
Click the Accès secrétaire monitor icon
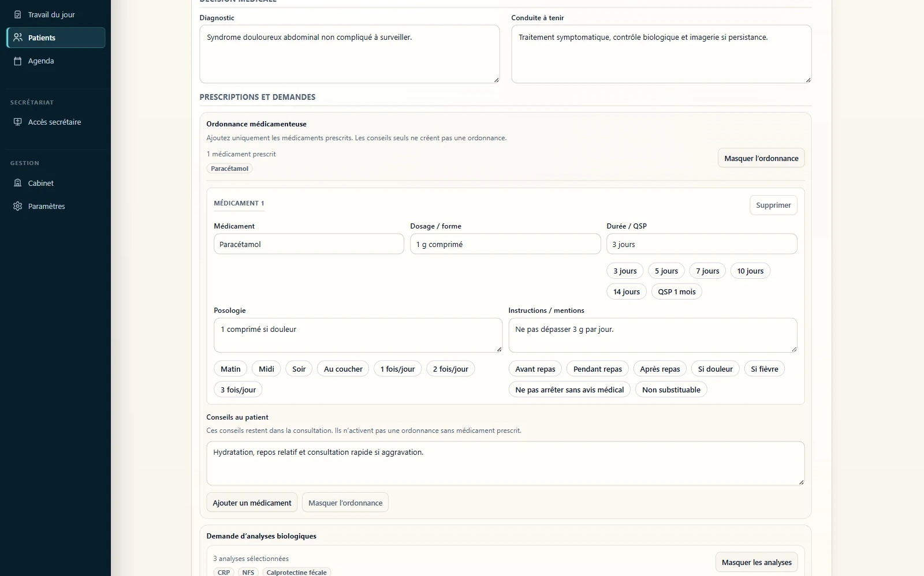[18, 122]
